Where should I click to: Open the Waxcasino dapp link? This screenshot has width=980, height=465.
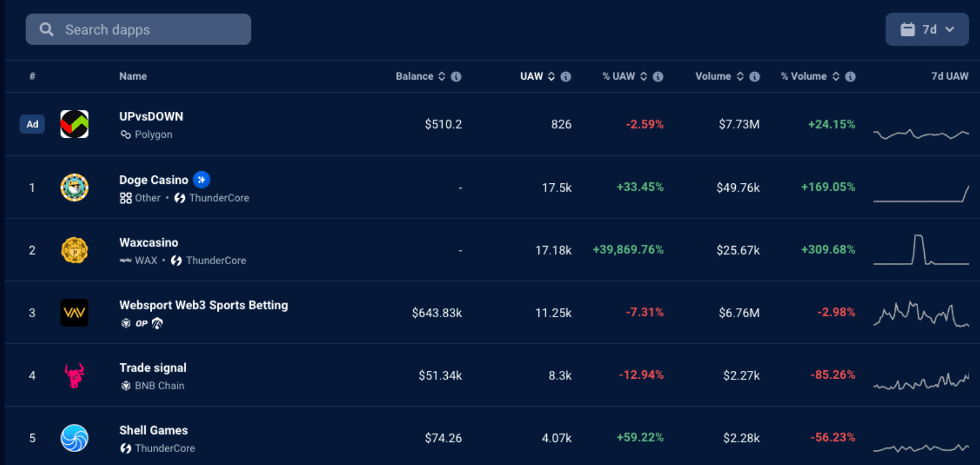coord(149,243)
